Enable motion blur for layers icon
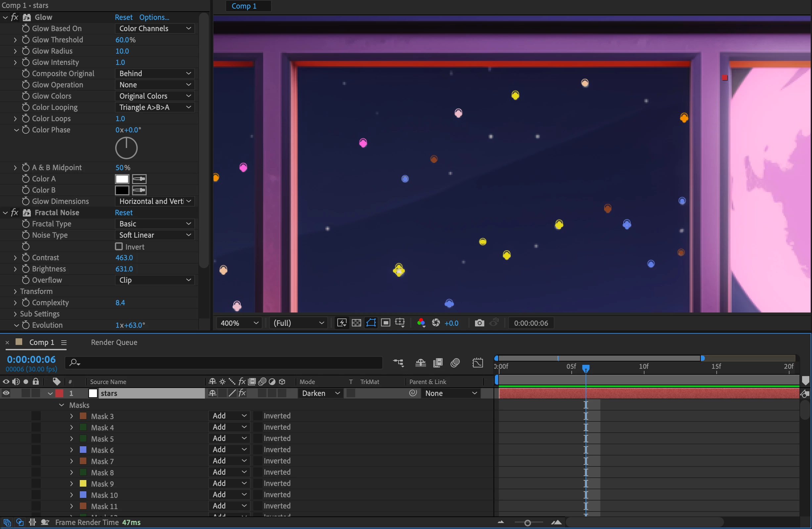Viewport: 812px width, 529px height. point(455,363)
